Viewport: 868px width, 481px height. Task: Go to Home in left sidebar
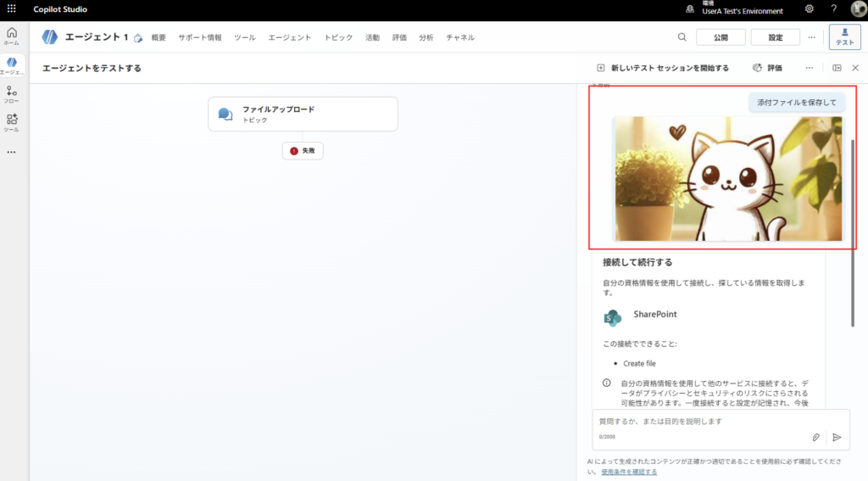tap(12, 36)
